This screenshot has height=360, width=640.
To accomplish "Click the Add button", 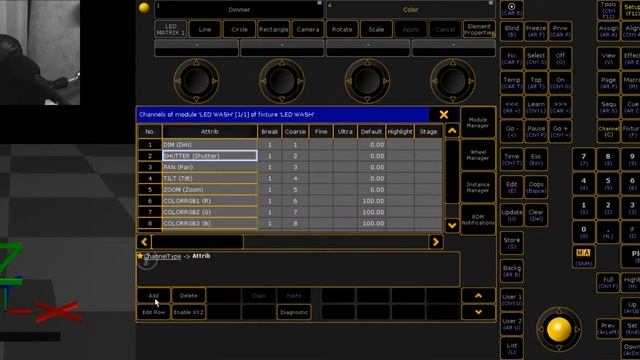I will click(x=153, y=296).
